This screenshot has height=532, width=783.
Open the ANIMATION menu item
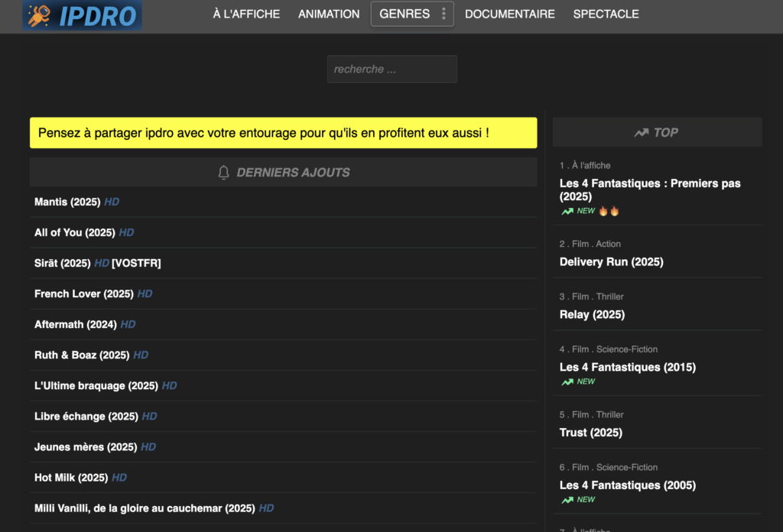(329, 14)
